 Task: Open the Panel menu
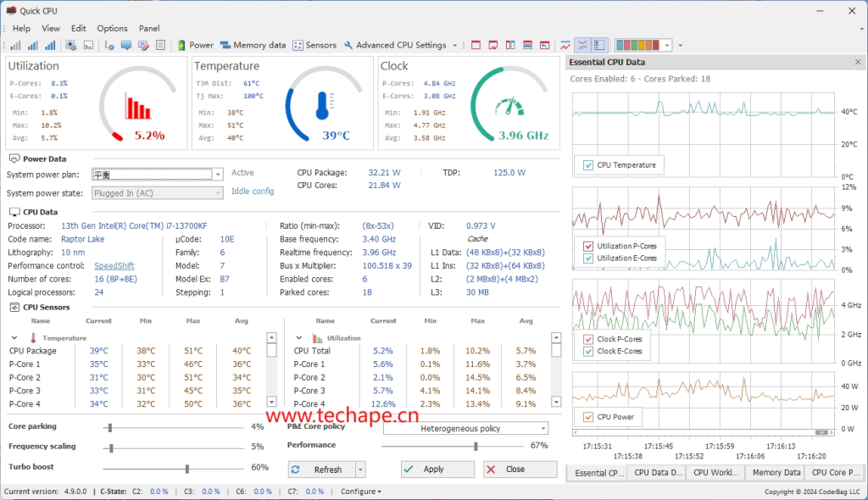149,28
